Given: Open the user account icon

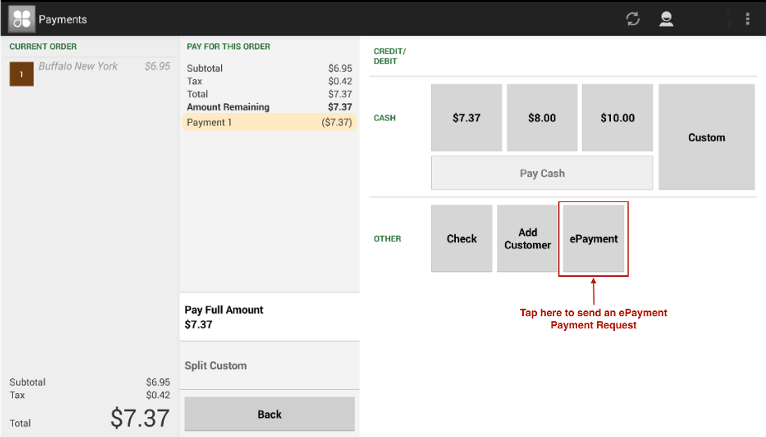Looking at the screenshot, I should pyautogui.click(x=665, y=19).
